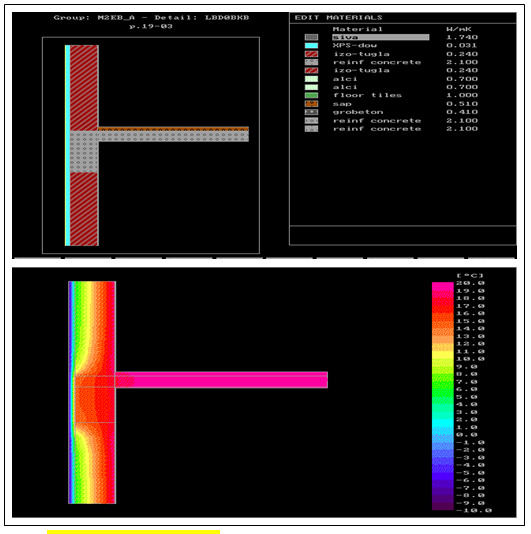Click the grobeton material name
531x534 pixels.
[x=358, y=112]
